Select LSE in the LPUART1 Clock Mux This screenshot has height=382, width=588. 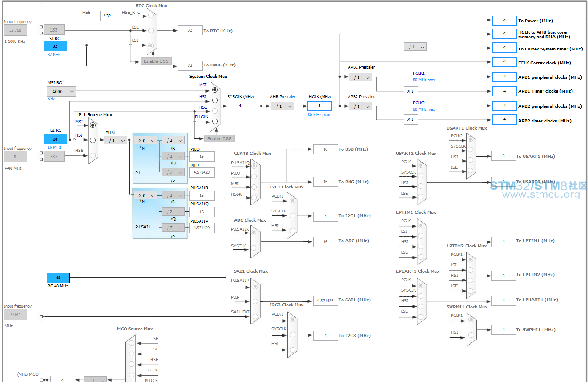click(x=420, y=316)
